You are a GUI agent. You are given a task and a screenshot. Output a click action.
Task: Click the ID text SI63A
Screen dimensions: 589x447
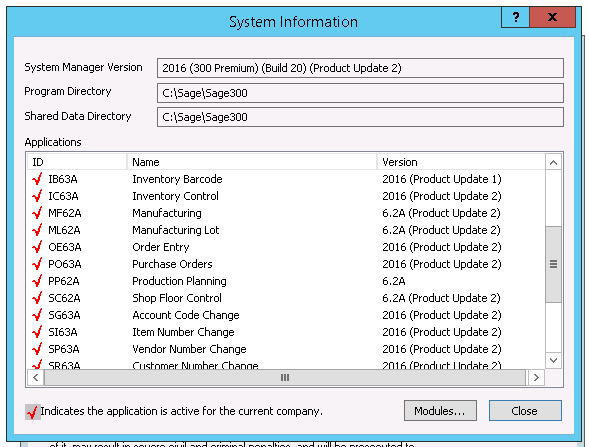pyautogui.click(x=63, y=332)
